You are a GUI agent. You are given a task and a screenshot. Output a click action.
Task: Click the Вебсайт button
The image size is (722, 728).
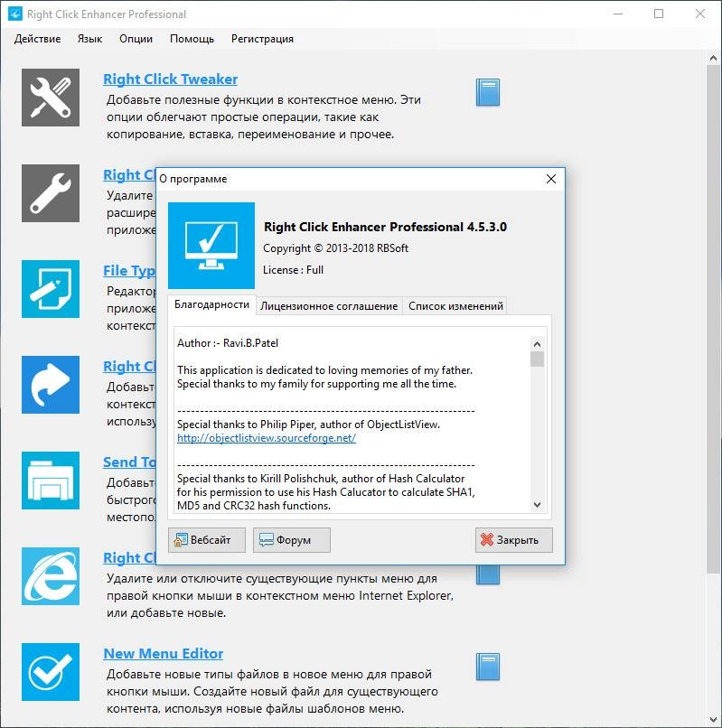pos(206,539)
